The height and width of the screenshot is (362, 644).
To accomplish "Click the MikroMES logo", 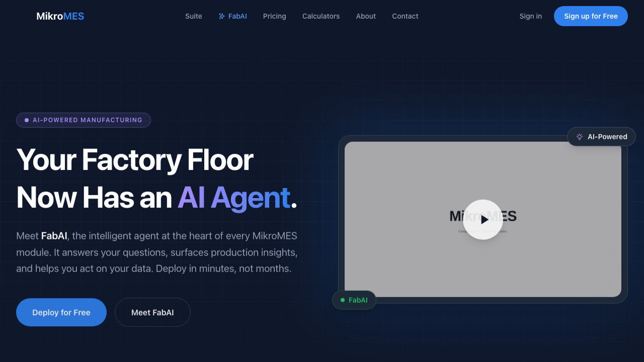I will click(x=60, y=16).
